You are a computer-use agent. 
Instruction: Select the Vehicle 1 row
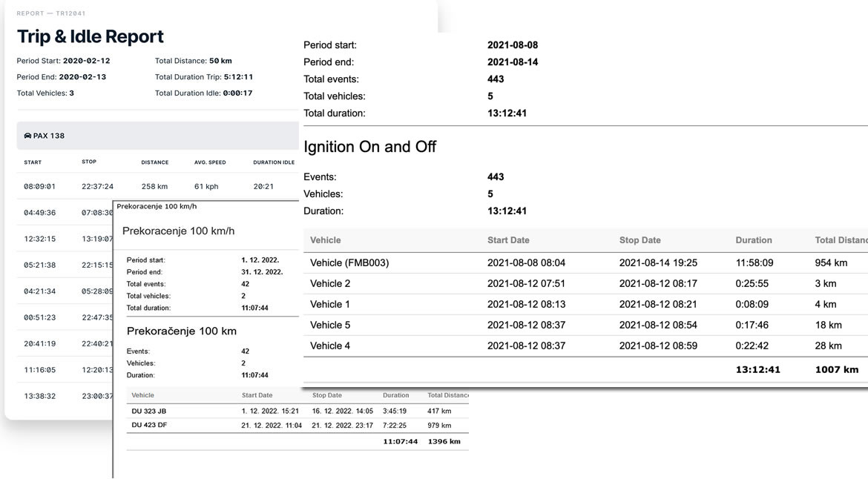pyautogui.click(x=585, y=304)
